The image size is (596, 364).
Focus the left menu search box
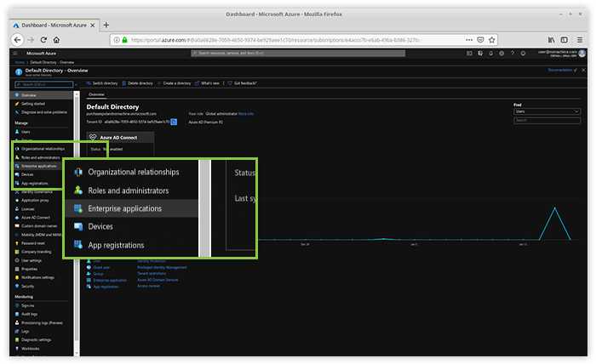point(44,84)
